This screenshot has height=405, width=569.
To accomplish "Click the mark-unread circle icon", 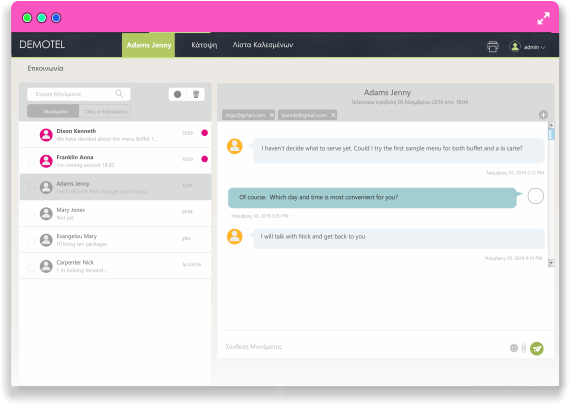I will click(177, 94).
